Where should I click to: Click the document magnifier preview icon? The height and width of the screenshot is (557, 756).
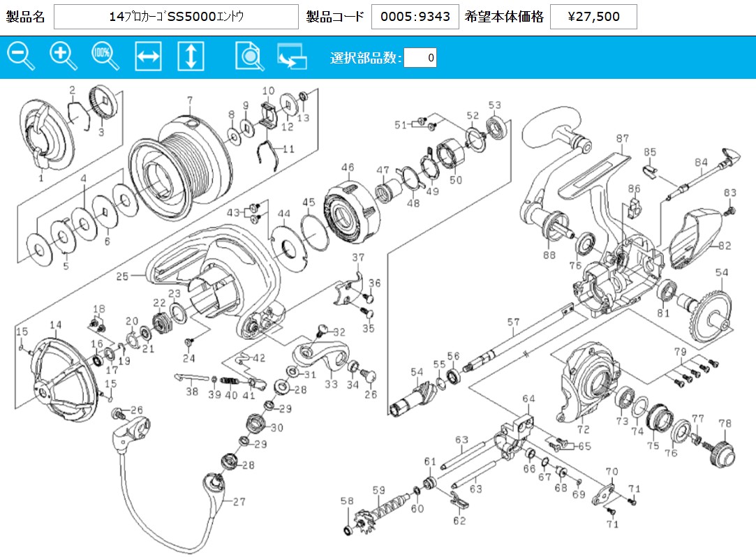tap(250, 57)
